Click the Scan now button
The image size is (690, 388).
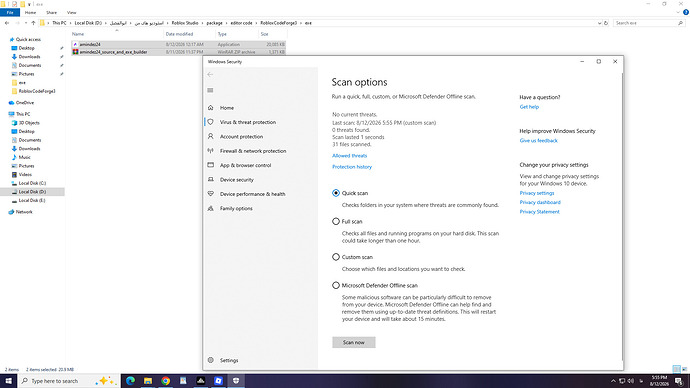pyautogui.click(x=354, y=342)
